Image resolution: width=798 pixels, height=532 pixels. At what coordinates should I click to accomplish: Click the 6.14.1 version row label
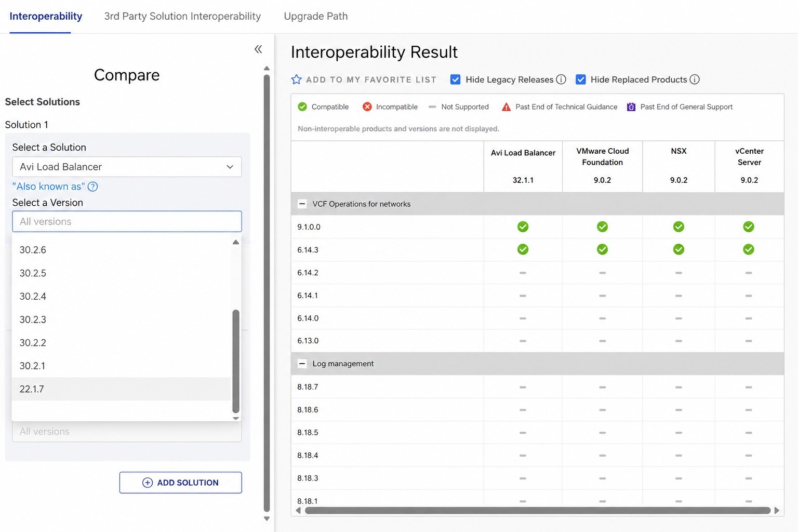click(308, 296)
